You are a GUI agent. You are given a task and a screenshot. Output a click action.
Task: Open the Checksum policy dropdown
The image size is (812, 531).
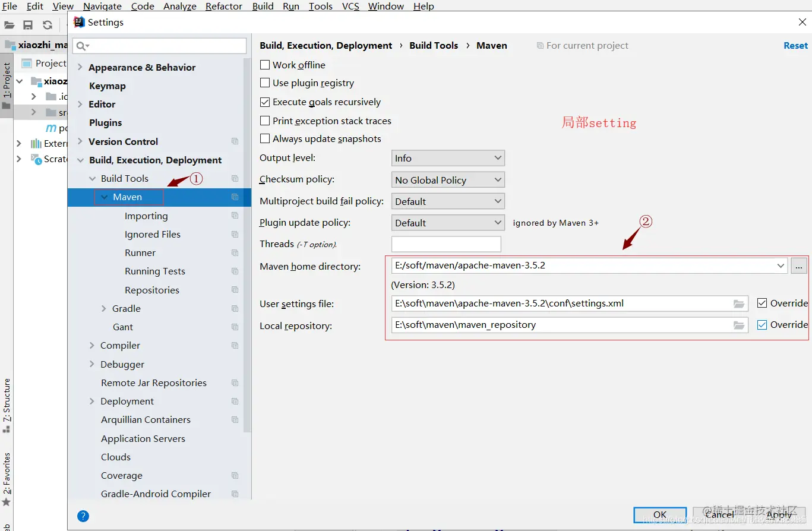click(x=448, y=180)
